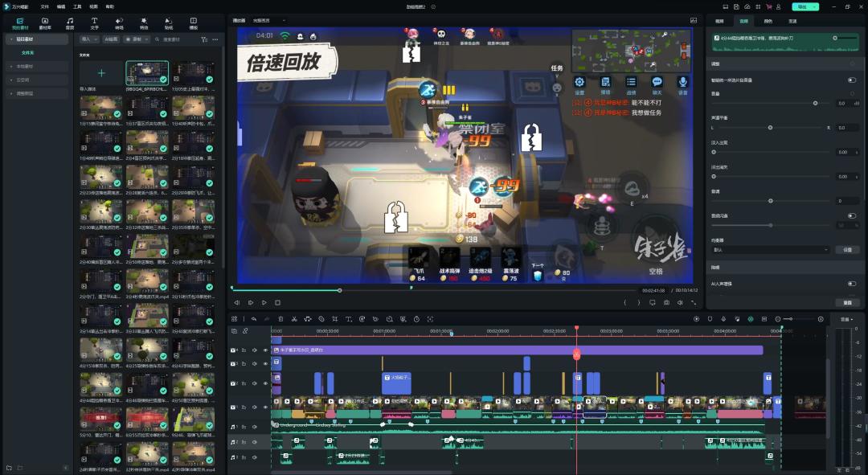The height and width of the screenshot is (475, 868).
Task: Click the speed stopwatch icon in timeline toolbar
Action: [416, 319]
